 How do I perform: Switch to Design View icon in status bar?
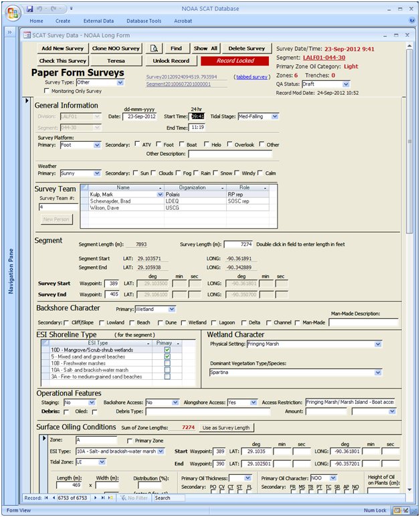(406, 510)
